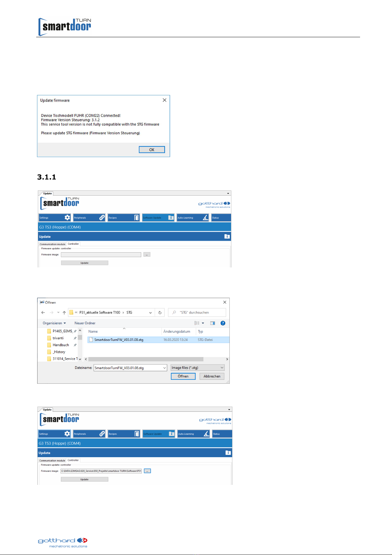
Task: Click the change view icon
Action: tap(197, 323)
